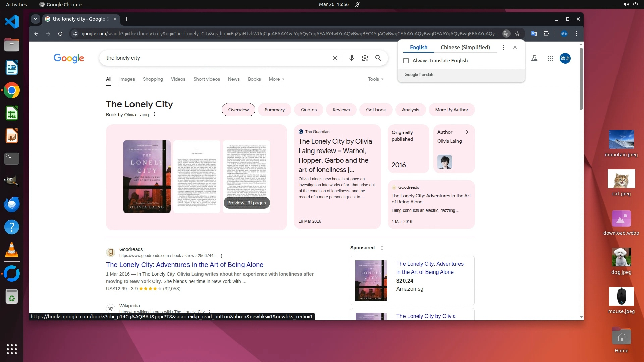The height and width of the screenshot is (362, 644).
Task: Open the Google apps grid icon
Action: point(550,58)
